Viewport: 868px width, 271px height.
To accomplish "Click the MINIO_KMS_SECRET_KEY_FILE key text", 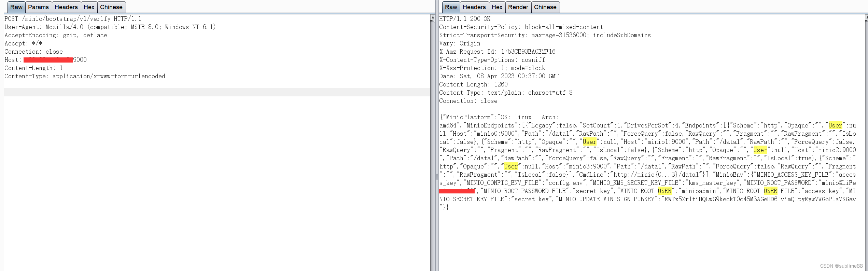I will click(635, 183).
